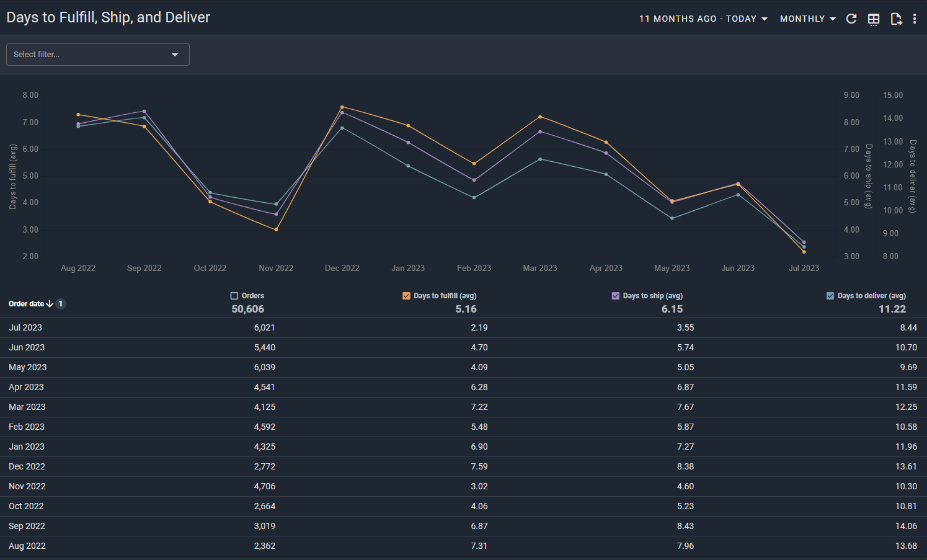Viewport: 927px width, 560px height.
Task: Select the Dec 2022 row label
Action: click(x=27, y=466)
